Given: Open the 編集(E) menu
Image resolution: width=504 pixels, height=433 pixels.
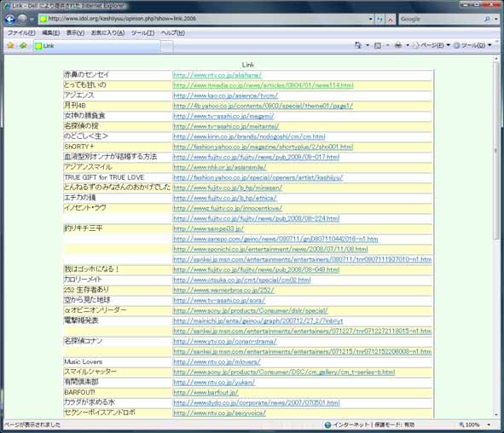Looking at the screenshot, I should click(51, 32).
